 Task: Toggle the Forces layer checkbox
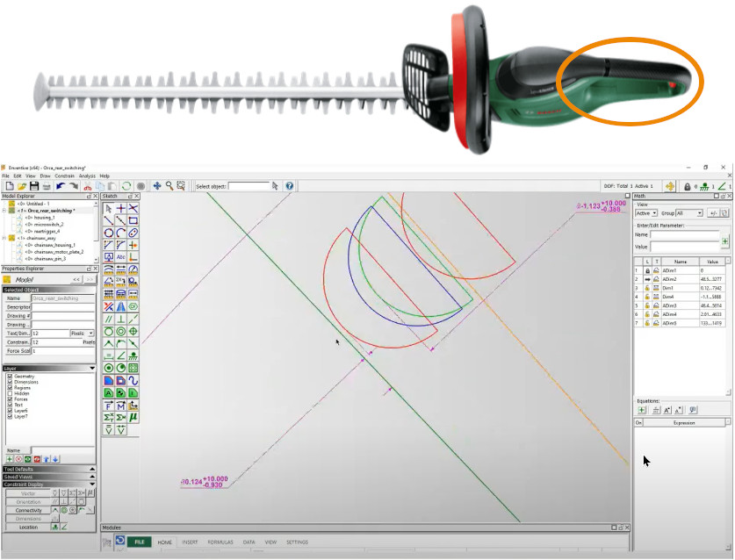click(10, 399)
